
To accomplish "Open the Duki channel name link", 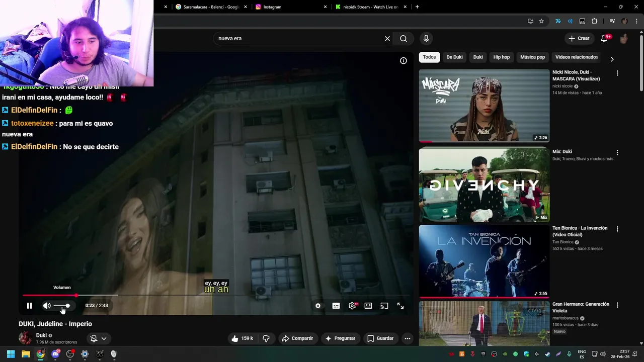I will coord(41,335).
